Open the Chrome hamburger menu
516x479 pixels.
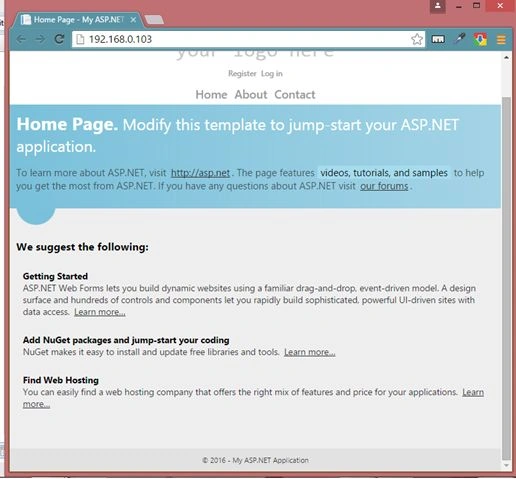pyautogui.click(x=501, y=39)
